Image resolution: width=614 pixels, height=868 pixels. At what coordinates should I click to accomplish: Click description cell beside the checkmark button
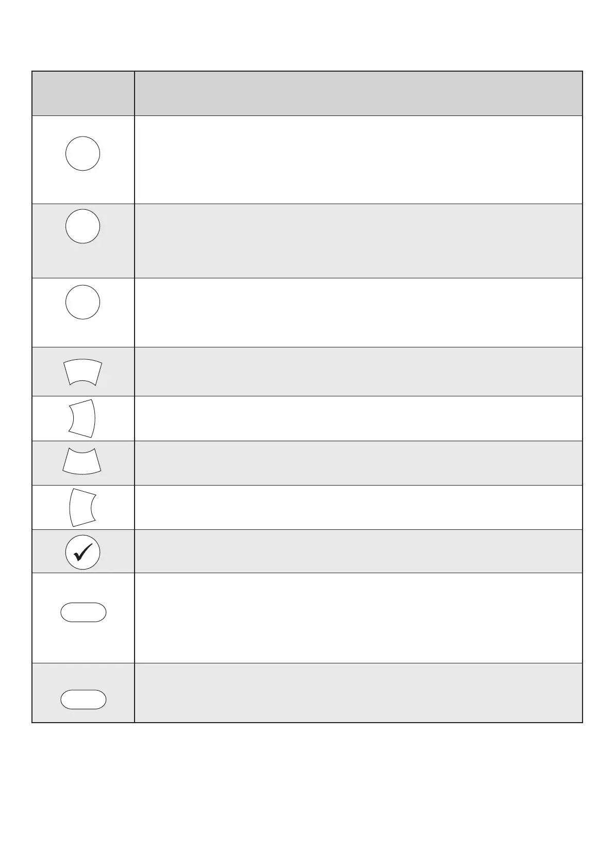(358, 551)
